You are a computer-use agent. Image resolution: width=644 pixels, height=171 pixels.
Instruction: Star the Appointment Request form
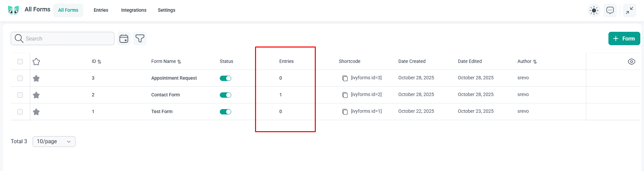point(36,78)
